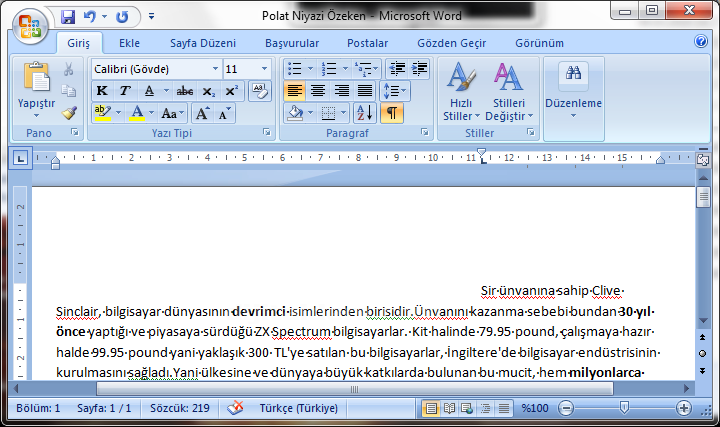The width and height of the screenshot is (720, 427).
Task: Open the Ekle ribbon tab
Action: click(x=129, y=43)
